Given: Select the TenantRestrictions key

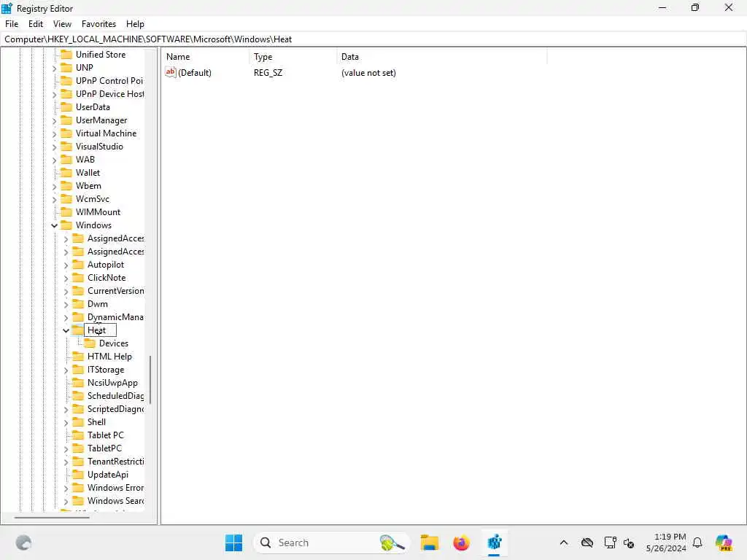Looking at the screenshot, I should (x=115, y=462).
